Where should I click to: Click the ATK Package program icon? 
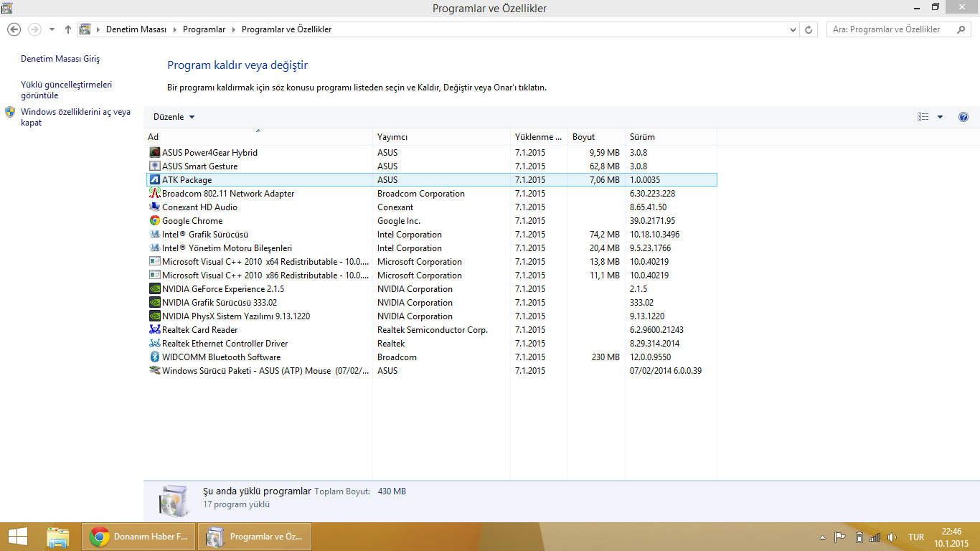(154, 179)
